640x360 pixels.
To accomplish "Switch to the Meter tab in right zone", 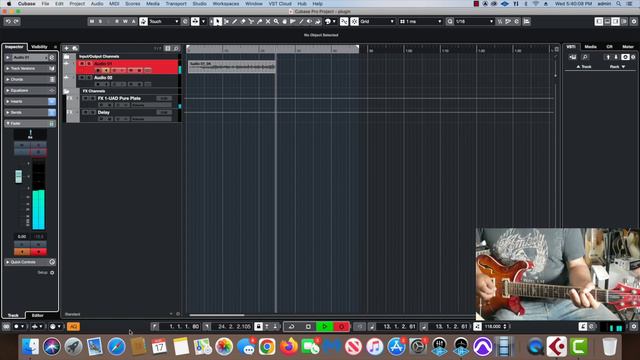I will (x=628, y=47).
